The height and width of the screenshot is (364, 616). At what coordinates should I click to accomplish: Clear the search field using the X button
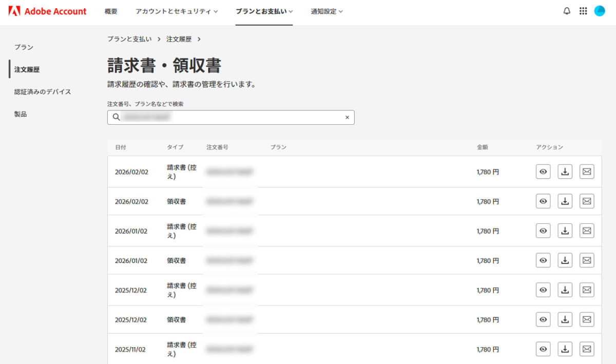click(347, 117)
